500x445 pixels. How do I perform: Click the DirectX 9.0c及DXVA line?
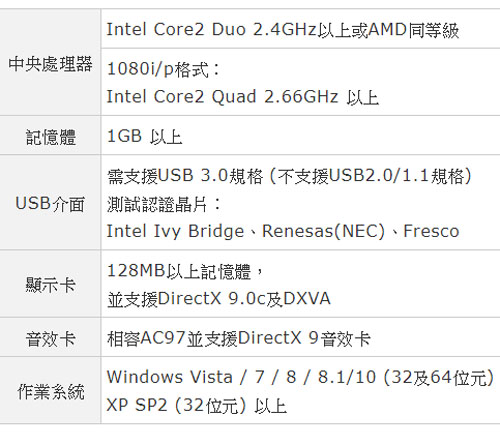[x=219, y=299]
